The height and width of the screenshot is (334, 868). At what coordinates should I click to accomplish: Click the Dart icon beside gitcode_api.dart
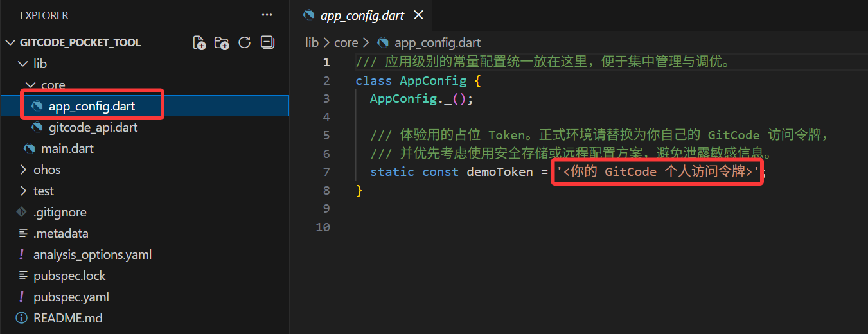37,127
